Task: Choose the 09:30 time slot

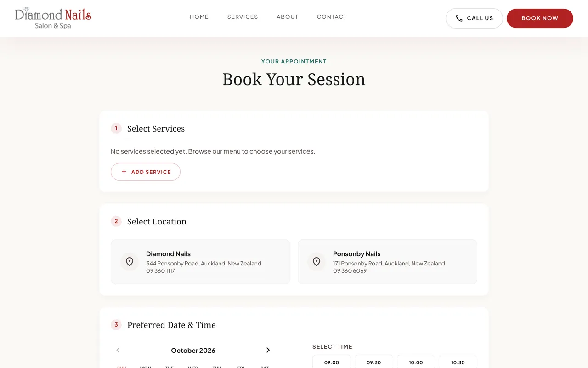Action: [374, 362]
